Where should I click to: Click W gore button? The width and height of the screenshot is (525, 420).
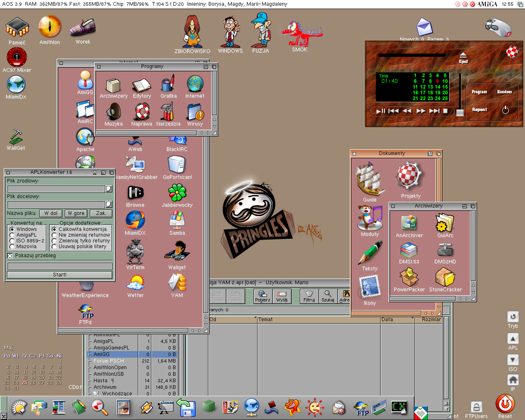pyautogui.click(x=76, y=213)
